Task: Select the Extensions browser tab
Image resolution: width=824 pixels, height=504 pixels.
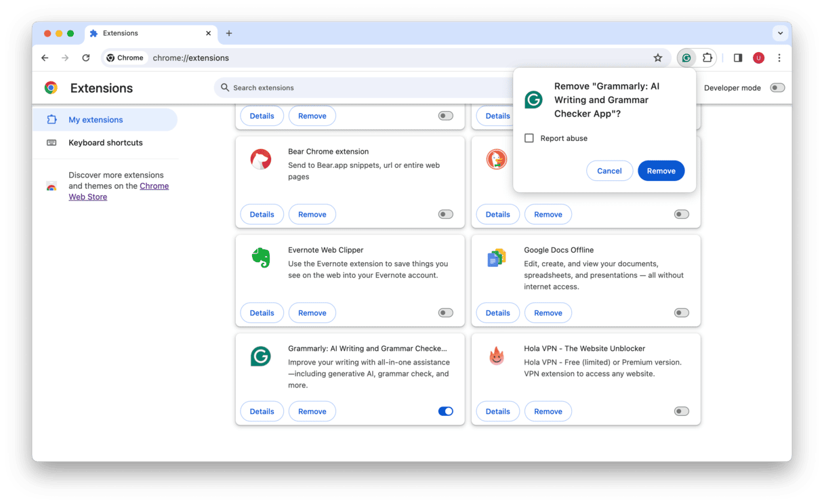Action: tap(149, 33)
